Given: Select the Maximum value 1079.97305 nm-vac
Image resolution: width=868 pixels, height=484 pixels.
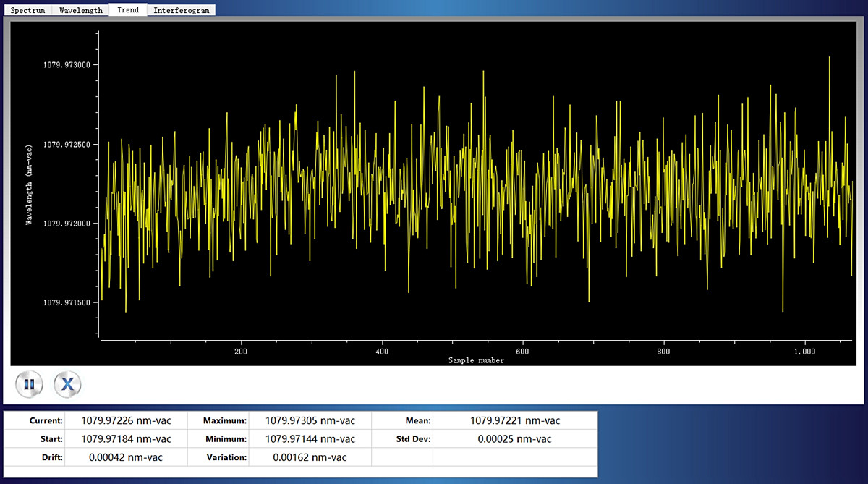Looking at the screenshot, I should click(310, 420).
